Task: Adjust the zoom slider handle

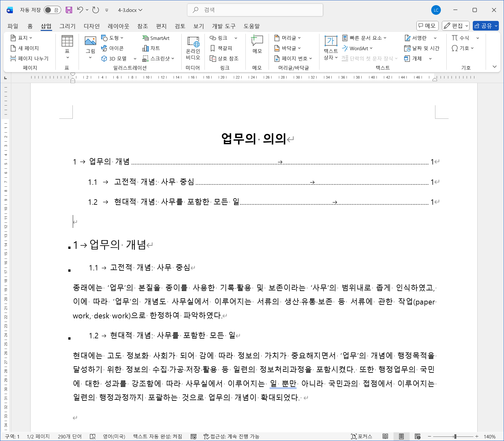Action: tap(455, 436)
